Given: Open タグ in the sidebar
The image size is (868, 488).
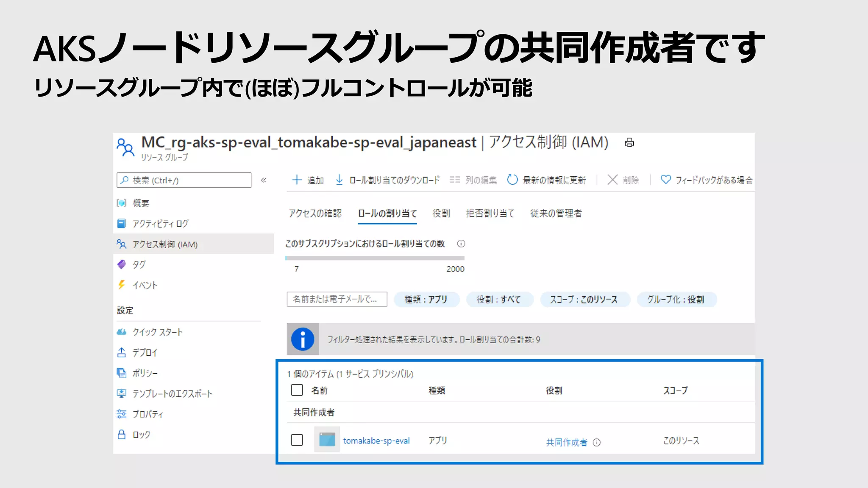Looking at the screenshot, I should coord(139,265).
